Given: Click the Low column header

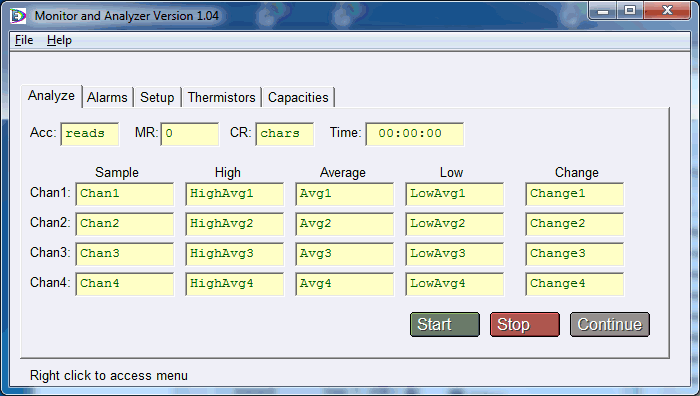Looking at the screenshot, I should pos(451,173).
